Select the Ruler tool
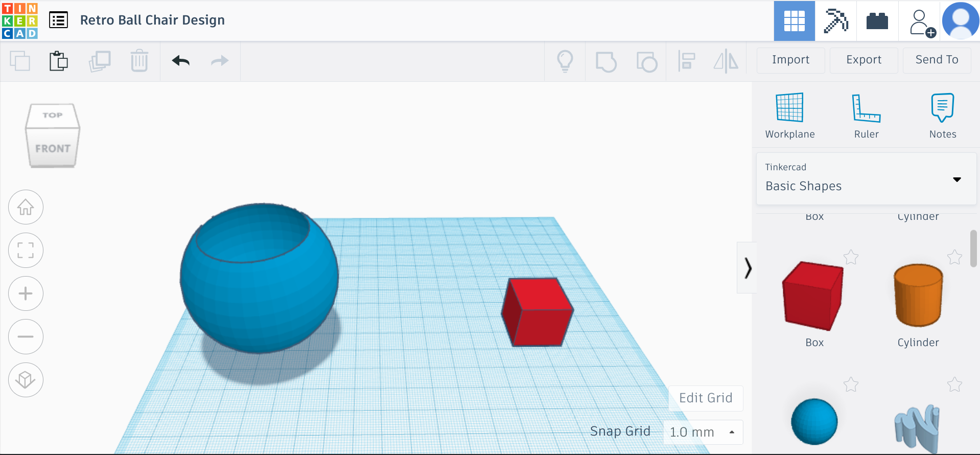Image resolution: width=980 pixels, height=455 pixels. tap(867, 116)
